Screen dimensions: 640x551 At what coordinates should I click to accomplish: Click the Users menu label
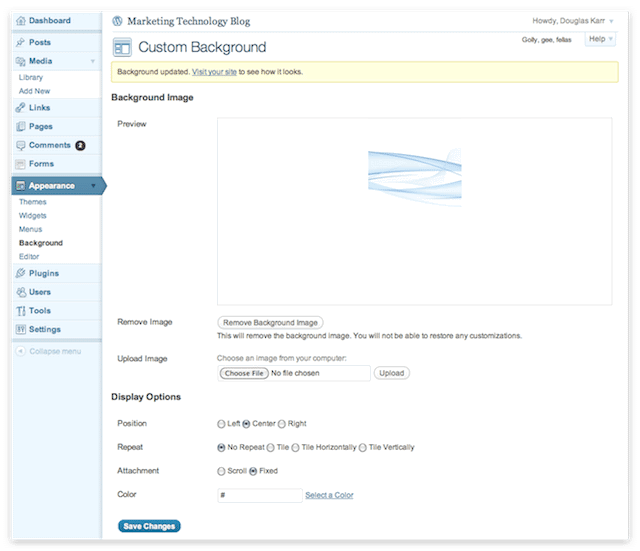[x=40, y=292]
